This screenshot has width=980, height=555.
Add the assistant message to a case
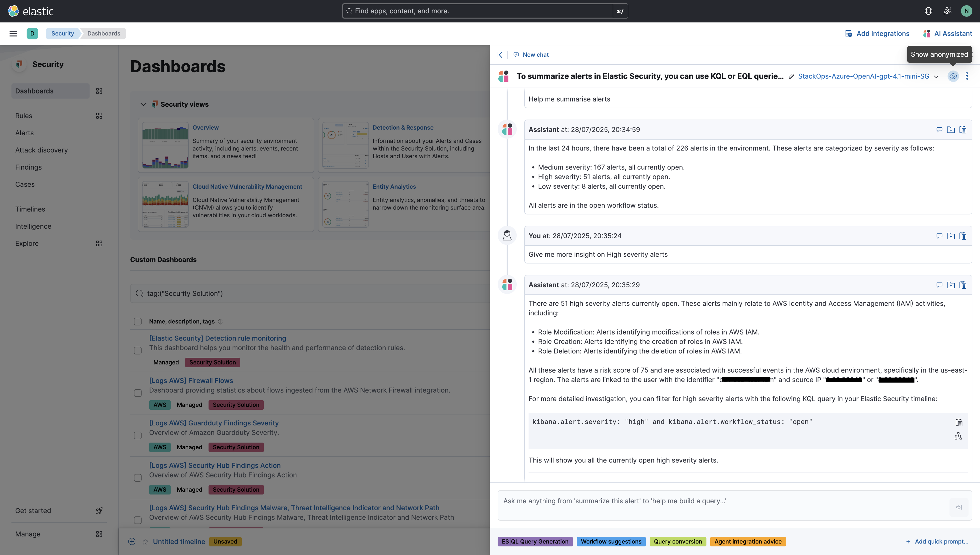(951, 285)
